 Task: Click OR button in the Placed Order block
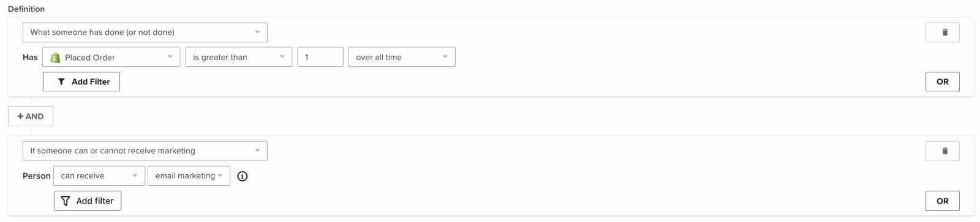pos(943,82)
